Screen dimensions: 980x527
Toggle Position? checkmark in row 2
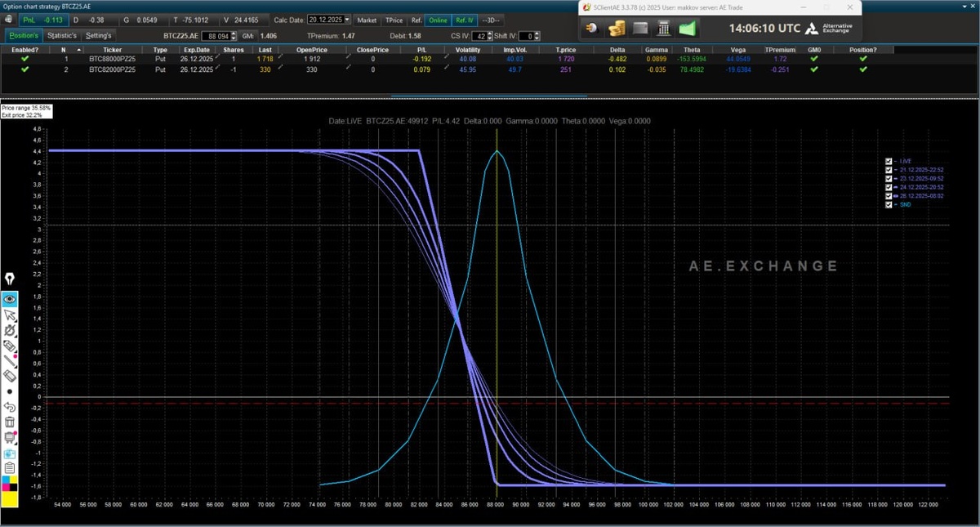click(x=863, y=69)
